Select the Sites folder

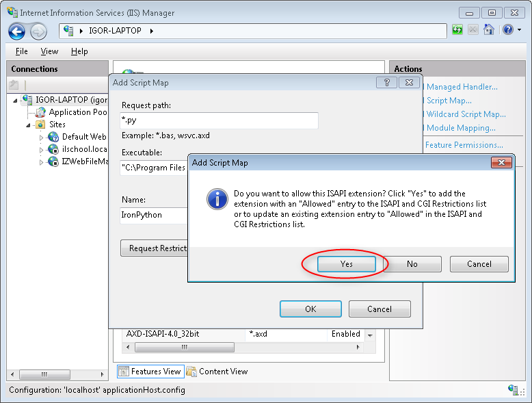coord(57,125)
